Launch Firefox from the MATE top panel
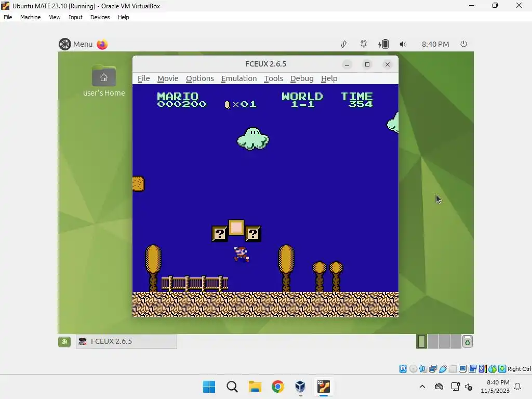This screenshot has width=532, height=399. (x=102, y=44)
